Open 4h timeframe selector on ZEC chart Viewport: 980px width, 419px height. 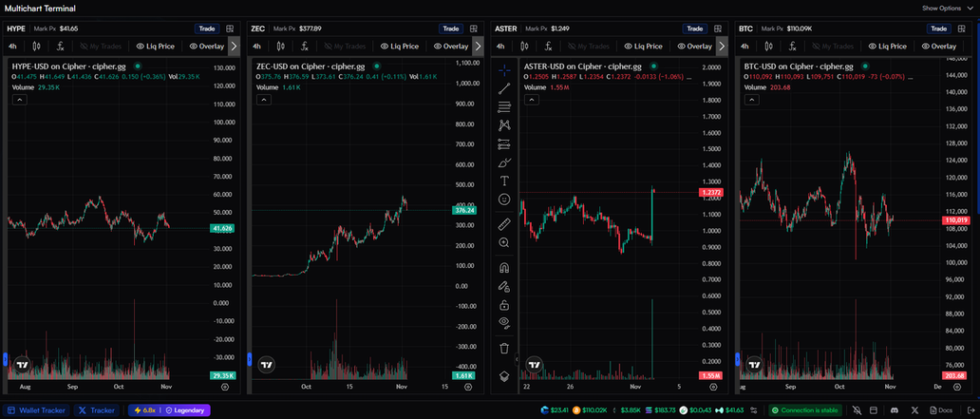(256, 46)
